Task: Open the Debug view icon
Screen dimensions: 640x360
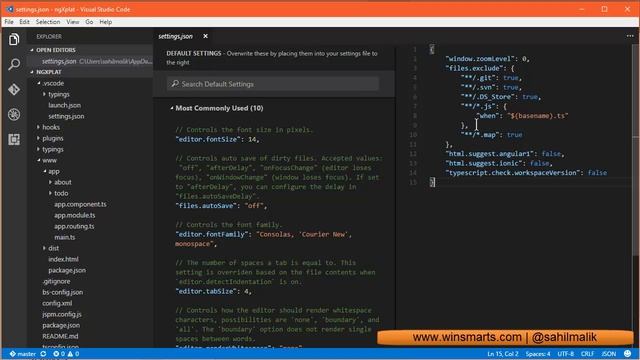Action: click(14, 114)
